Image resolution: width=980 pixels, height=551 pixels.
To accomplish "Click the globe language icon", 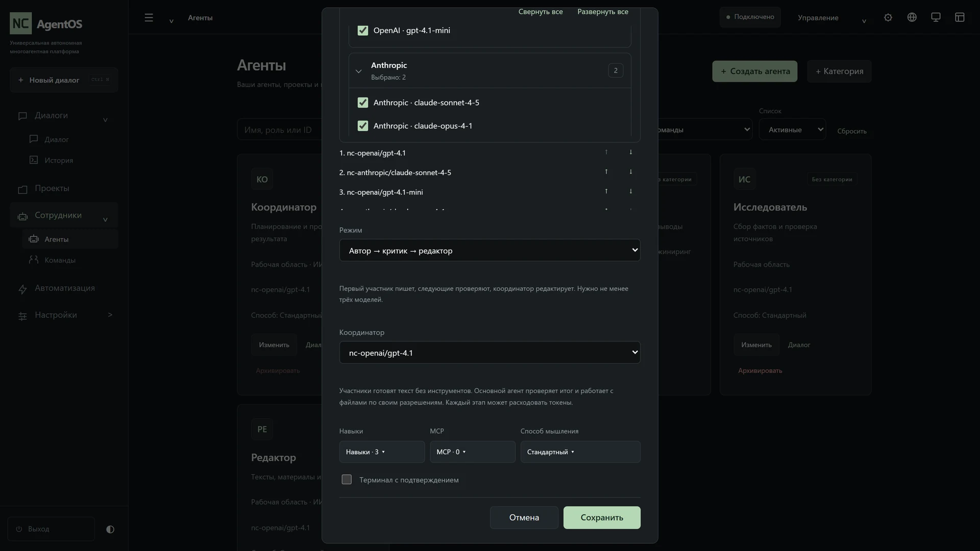I will pyautogui.click(x=912, y=17).
